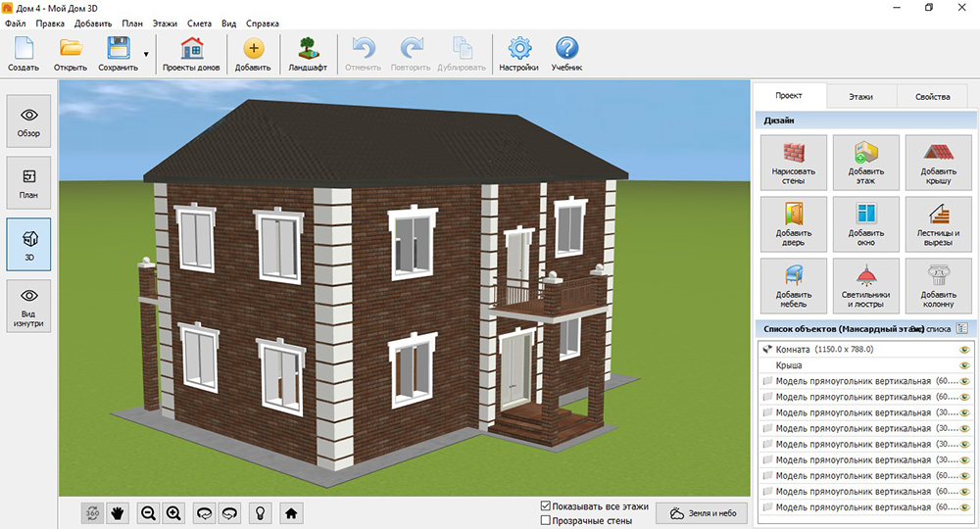Switch to План view in left sidebar
Viewport: 980px width, 529px height.
pos(28,183)
